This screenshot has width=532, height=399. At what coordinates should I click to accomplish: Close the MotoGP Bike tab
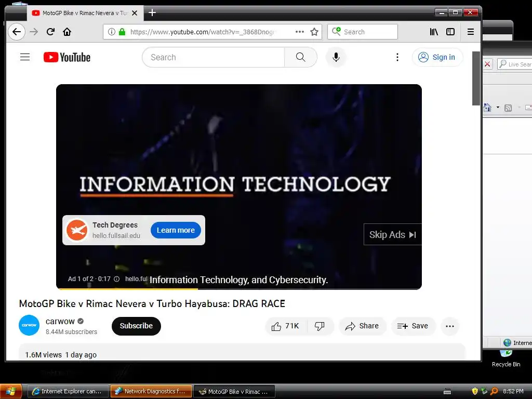point(135,13)
